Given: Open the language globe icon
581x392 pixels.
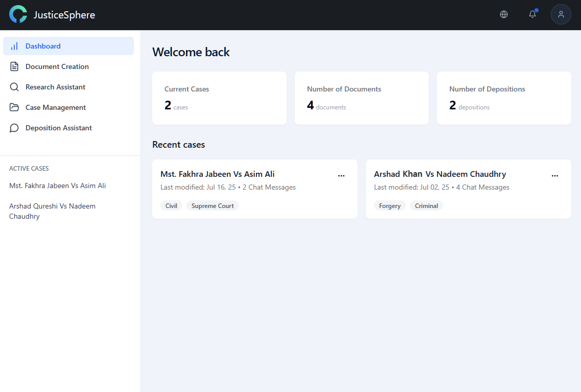Looking at the screenshot, I should pyautogui.click(x=504, y=14).
